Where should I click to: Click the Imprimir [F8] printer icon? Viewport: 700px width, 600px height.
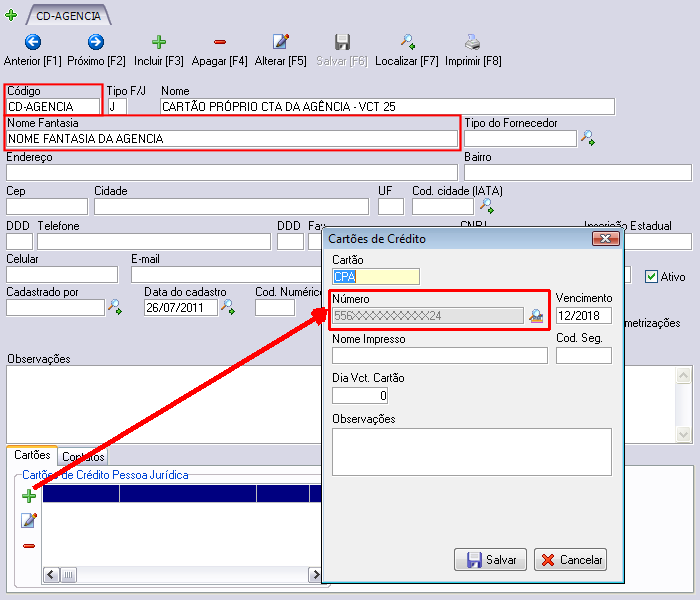click(472, 42)
